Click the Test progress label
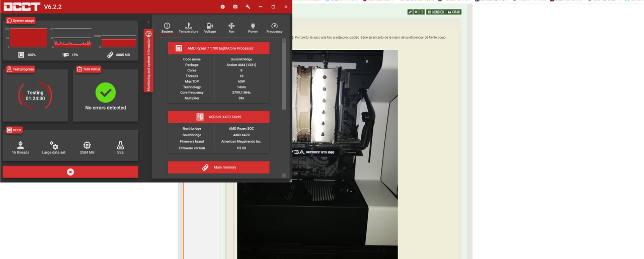Viewport: 644px width, 259px height. pos(21,69)
